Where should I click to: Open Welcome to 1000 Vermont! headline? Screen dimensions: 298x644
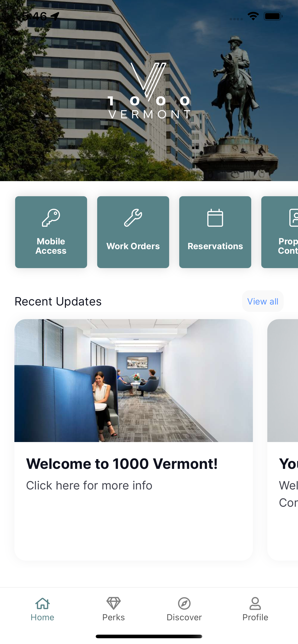coord(122,464)
